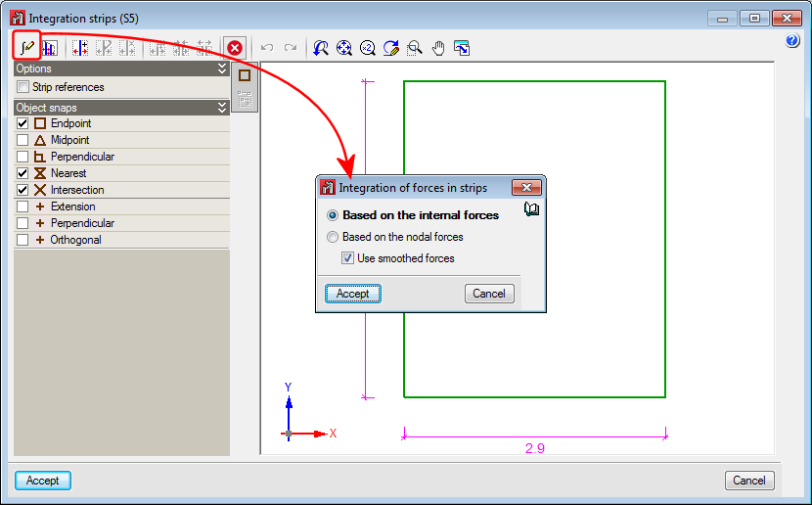Select Based on the nodal forces option
Viewport: 812px width, 505px height.
[334, 237]
